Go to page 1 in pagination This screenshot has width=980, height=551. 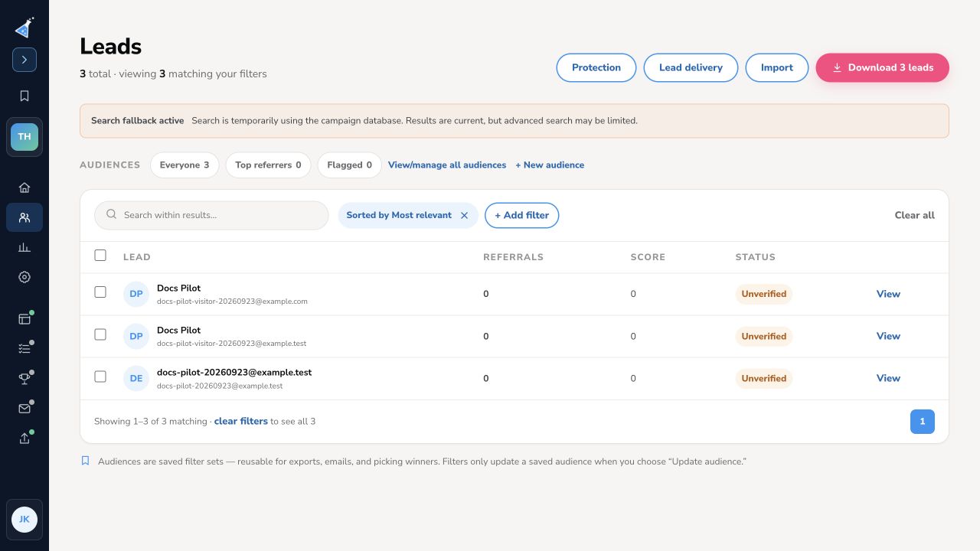[x=923, y=422]
